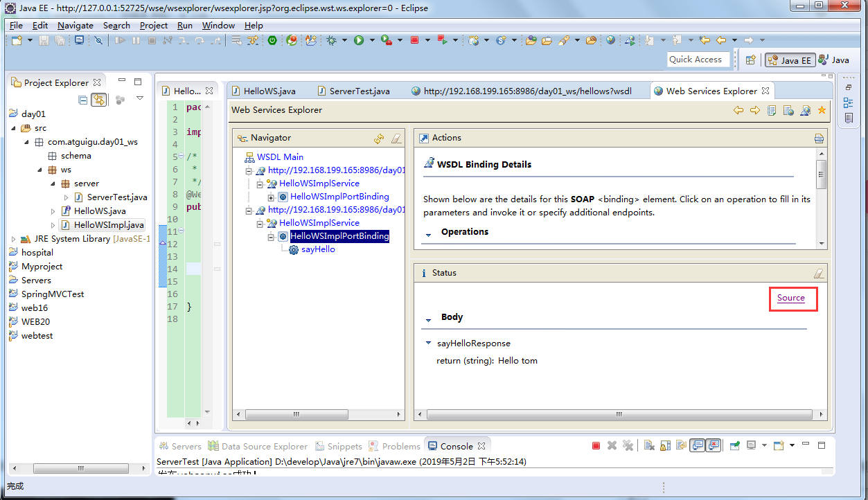Click the Outline view icon in right sidebar
Screen dimensions: 868x500
pos(849,103)
